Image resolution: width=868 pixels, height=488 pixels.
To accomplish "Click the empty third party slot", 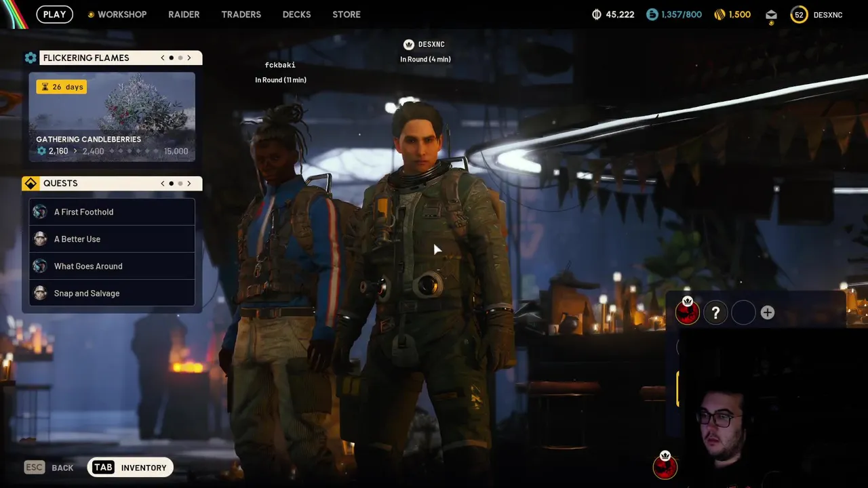I will [743, 312].
